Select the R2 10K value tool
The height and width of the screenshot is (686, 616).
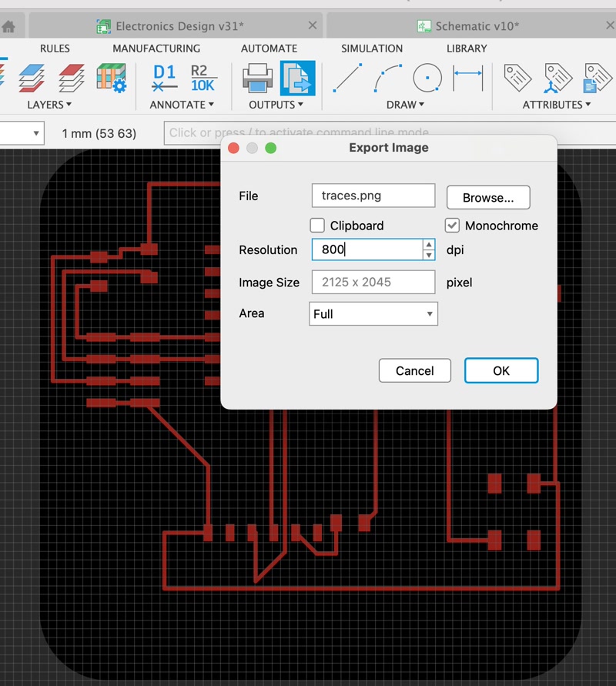[x=203, y=78]
